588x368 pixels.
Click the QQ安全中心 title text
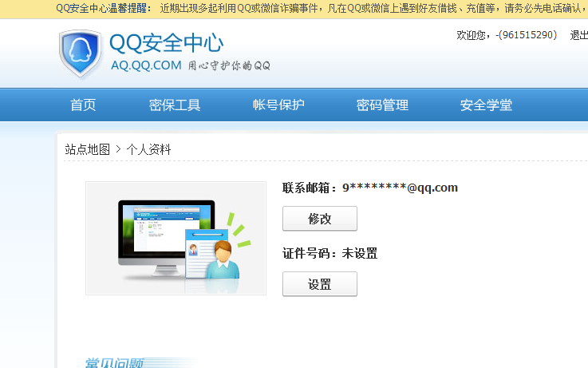[x=167, y=43]
